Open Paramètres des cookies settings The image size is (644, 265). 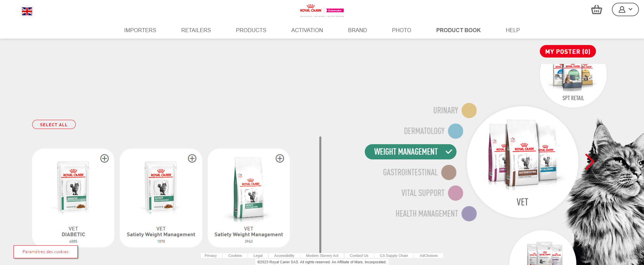[x=46, y=252]
